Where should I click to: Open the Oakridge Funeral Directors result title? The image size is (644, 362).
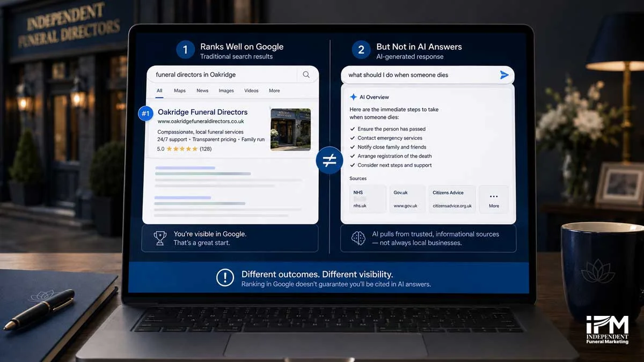click(202, 112)
